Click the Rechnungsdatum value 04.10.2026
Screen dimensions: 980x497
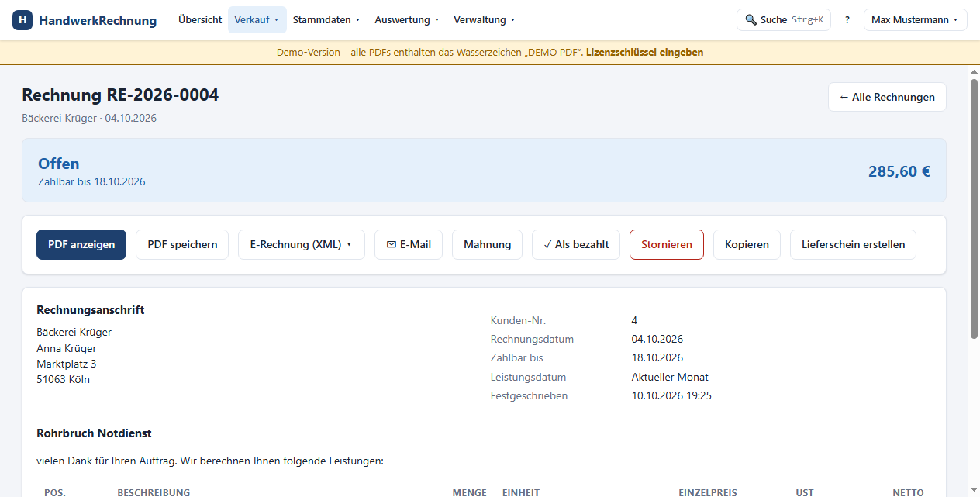point(657,339)
